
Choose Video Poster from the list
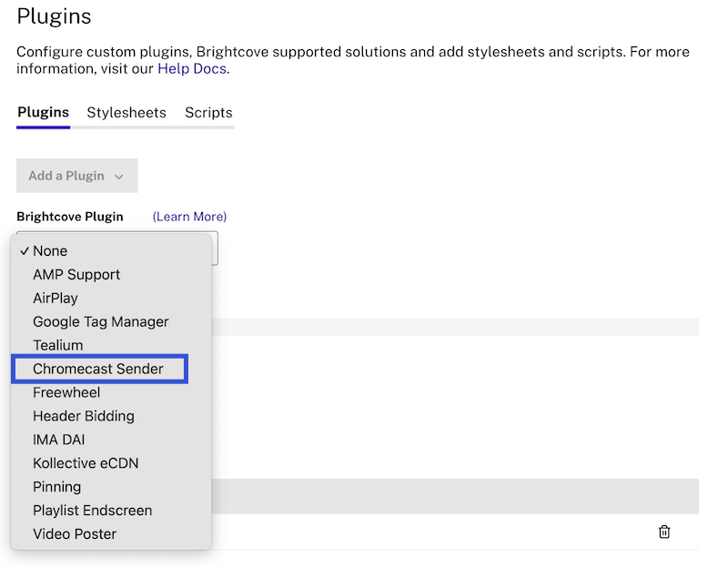75,534
